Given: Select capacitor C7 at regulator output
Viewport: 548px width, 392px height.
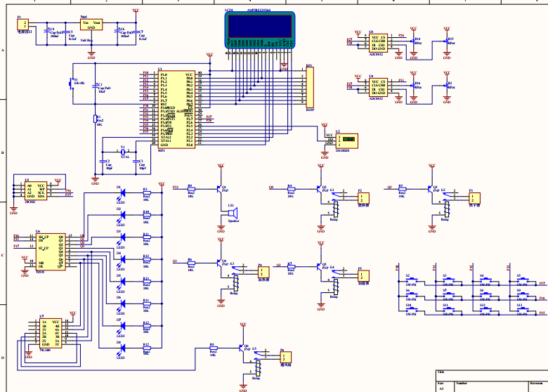Looking at the screenshot, I should 136,32.
